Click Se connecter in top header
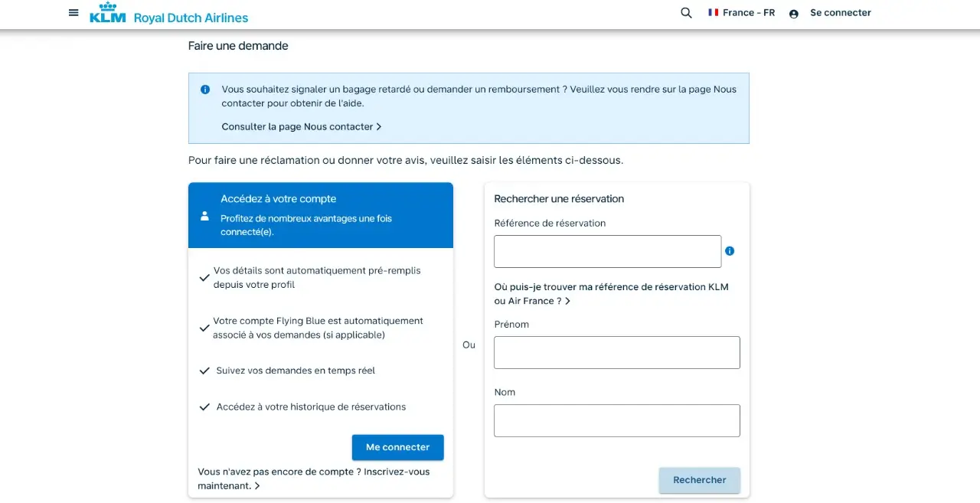The height and width of the screenshot is (503, 980). tap(840, 13)
